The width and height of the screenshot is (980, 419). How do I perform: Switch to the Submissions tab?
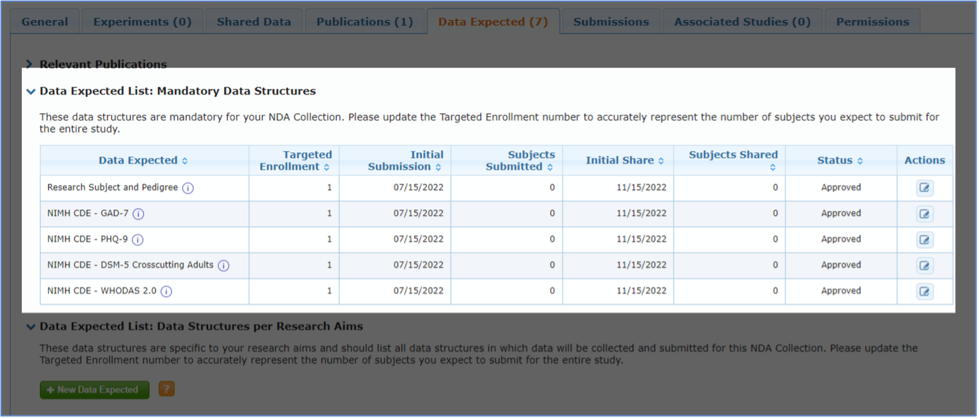click(x=611, y=22)
